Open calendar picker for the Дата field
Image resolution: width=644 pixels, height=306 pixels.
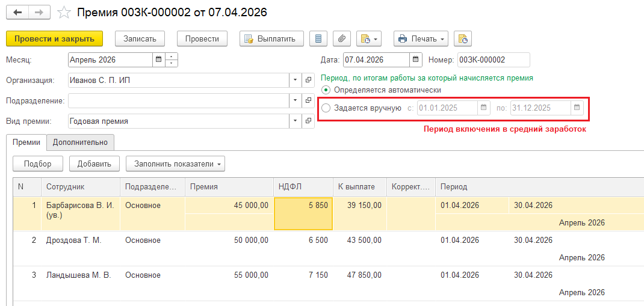416,60
